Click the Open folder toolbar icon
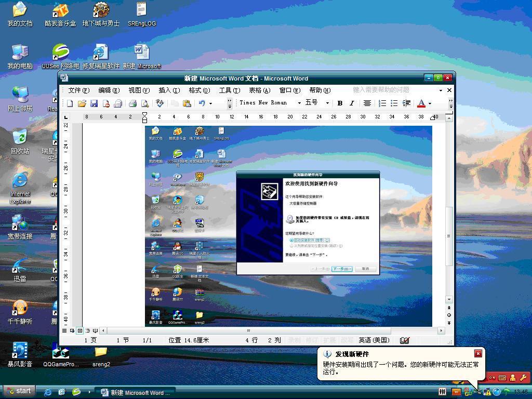Viewport: 532px width, 399px height. (x=82, y=103)
